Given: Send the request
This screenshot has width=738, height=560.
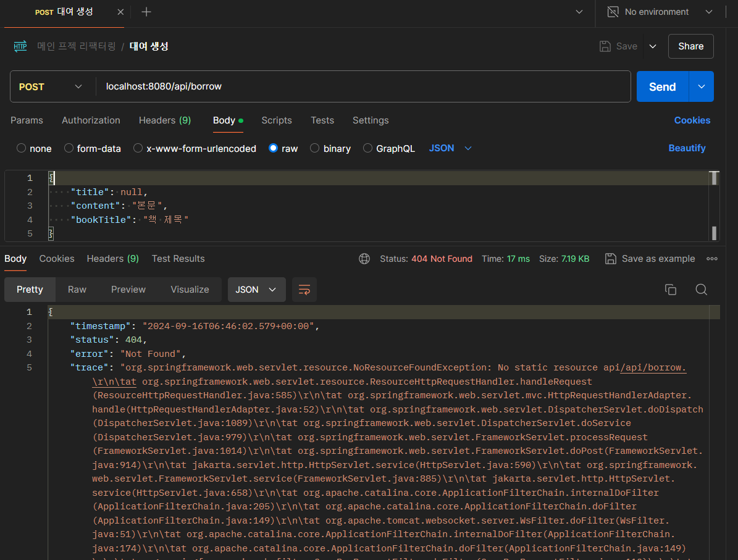Looking at the screenshot, I should point(662,86).
